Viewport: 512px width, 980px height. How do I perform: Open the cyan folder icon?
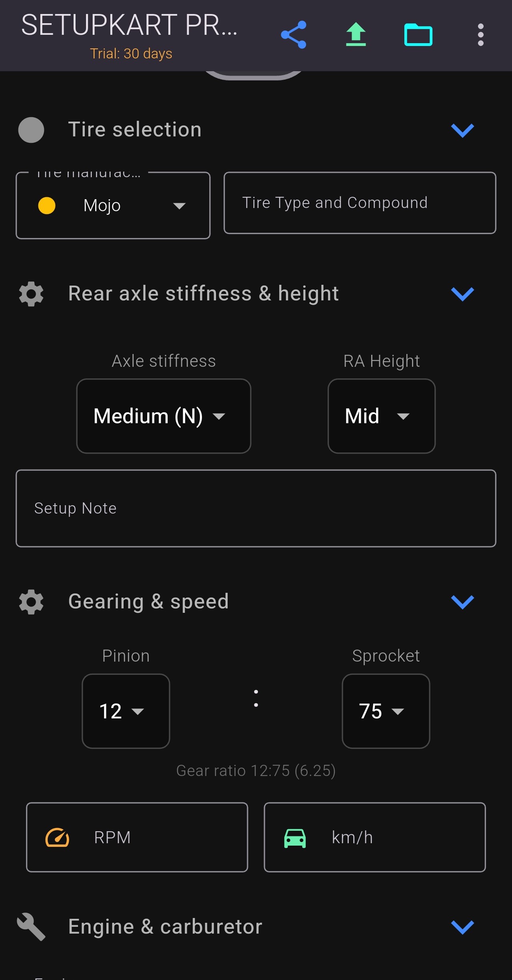click(x=418, y=35)
